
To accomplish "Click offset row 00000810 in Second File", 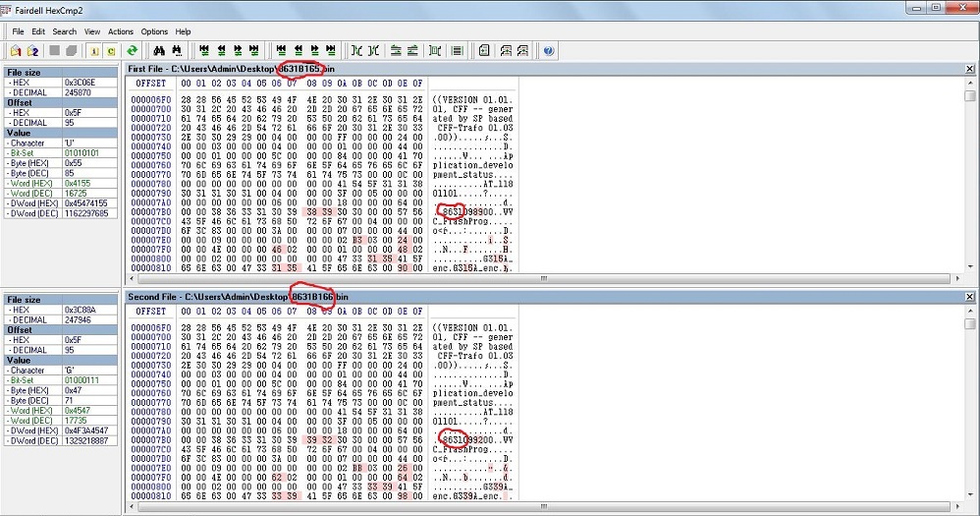I will tap(150, 496).
